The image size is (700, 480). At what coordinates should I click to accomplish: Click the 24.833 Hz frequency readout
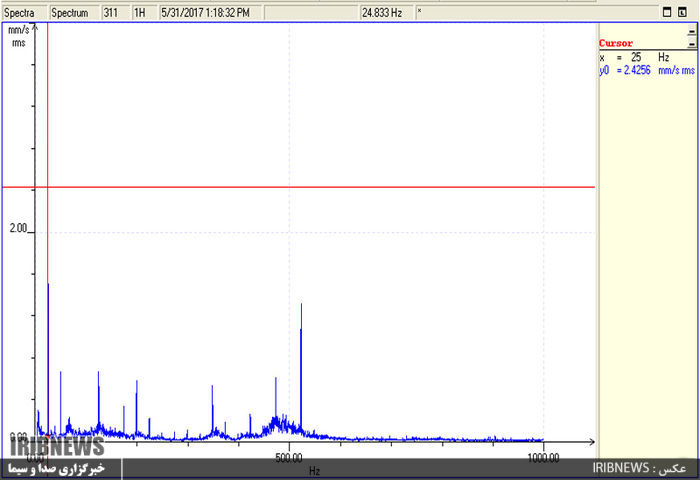click(x=380, y=13)
